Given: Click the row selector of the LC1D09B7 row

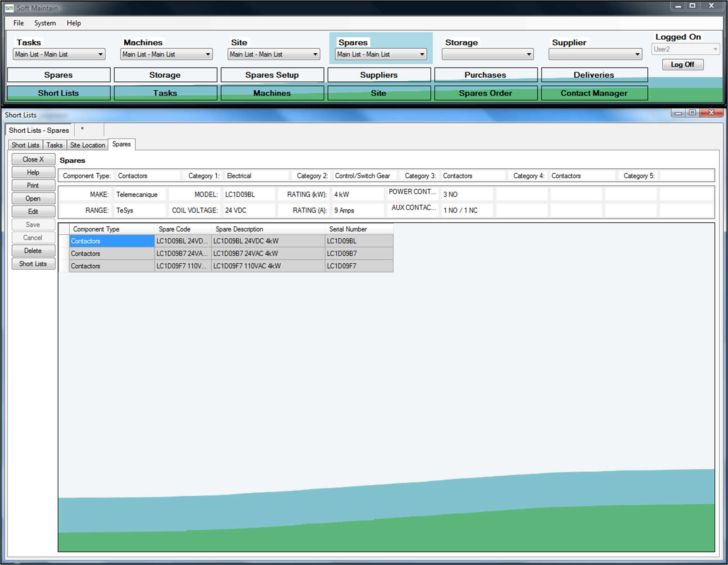Looking at the screenshot, I should [64, 254].
